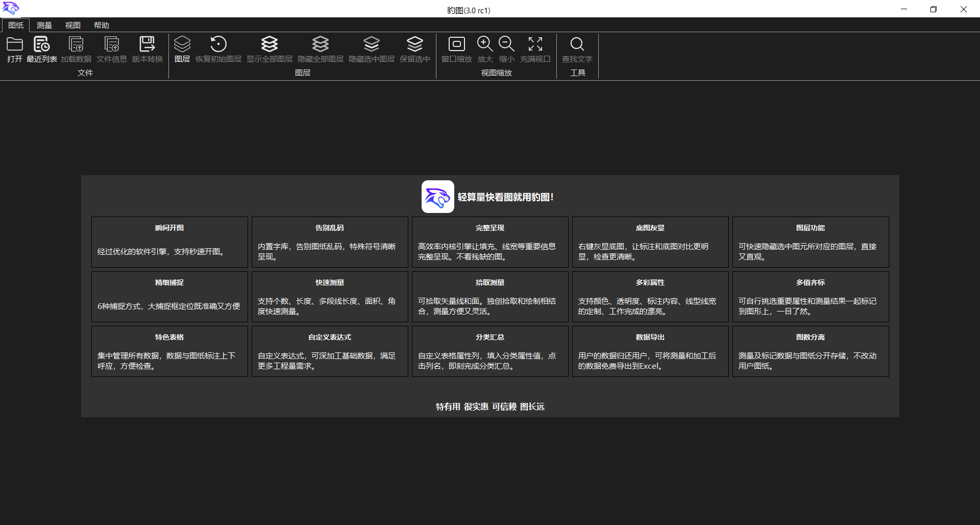
Task: Click the 自定义表达式 feature card
Action: click(x=330, y=351)
